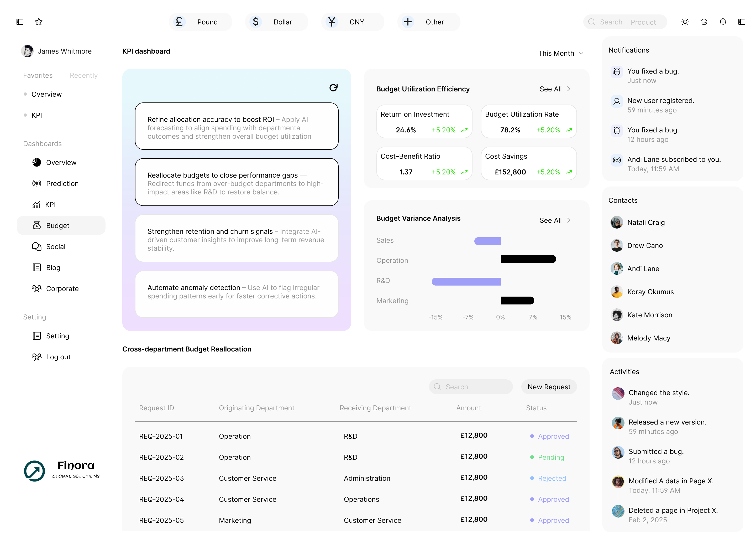
Task: Toggle the left sidebar panel icon
Action: click(x=20, y=22)
